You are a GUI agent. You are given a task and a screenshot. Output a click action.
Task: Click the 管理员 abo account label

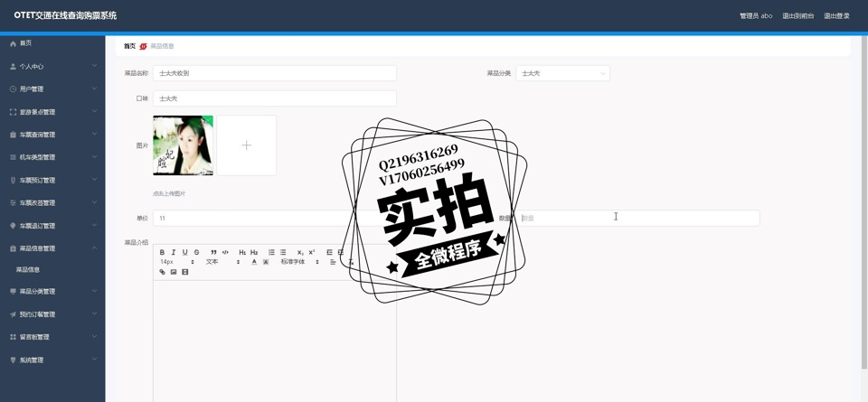point(756,16)
